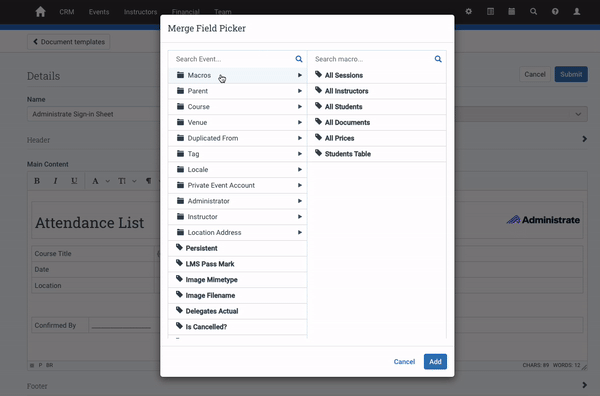This screenshot has height=396, width=600.
Task: Open the user profile icon
Action: pyautogui.click(x=577, y=12)
